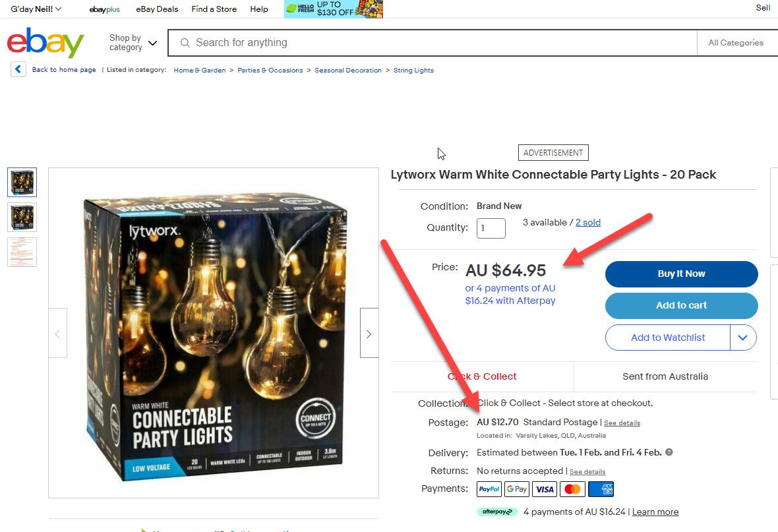Click the delivery estimate help icon

tap(669, 452)
